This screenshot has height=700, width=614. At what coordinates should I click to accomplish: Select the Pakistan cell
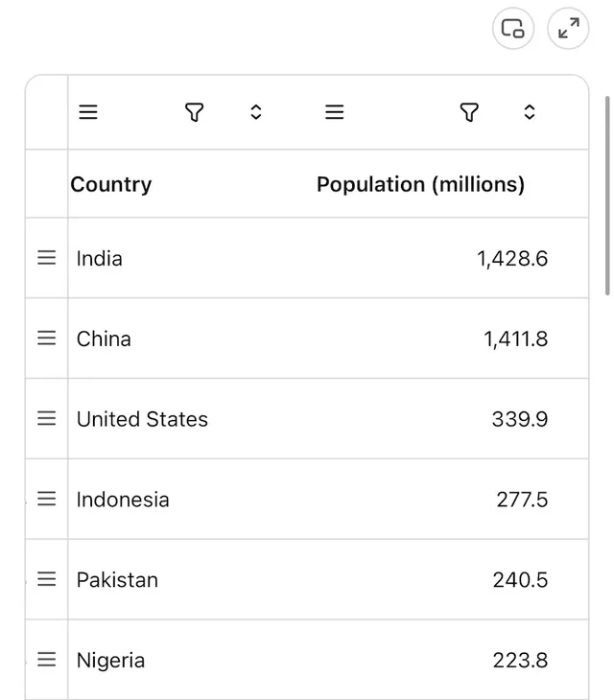[117, 580]
